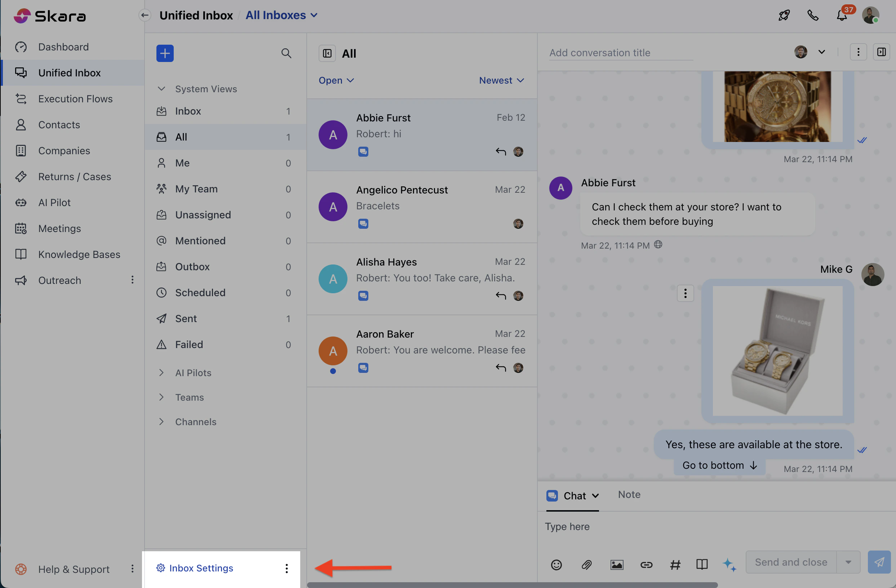Open Inbox Settings link

coord(201,568)
